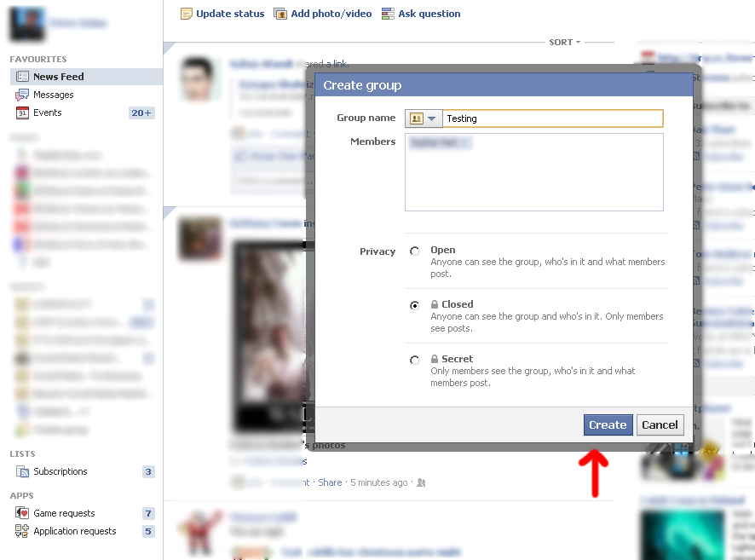Expand the SORT dropdown in news feed

(x=565, y=42)
